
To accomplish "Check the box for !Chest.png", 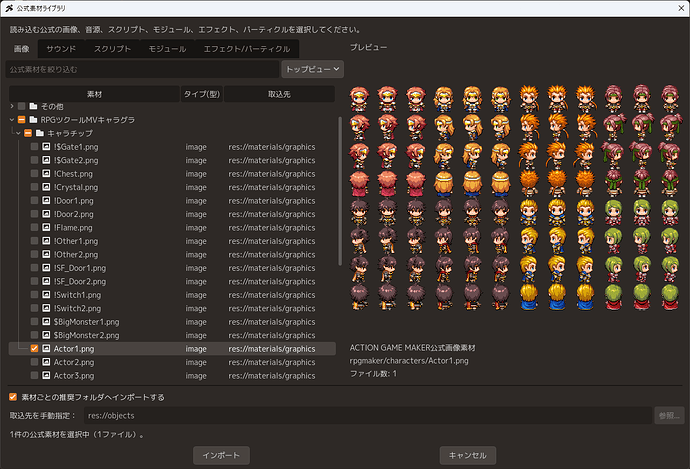I will [34, 173].
